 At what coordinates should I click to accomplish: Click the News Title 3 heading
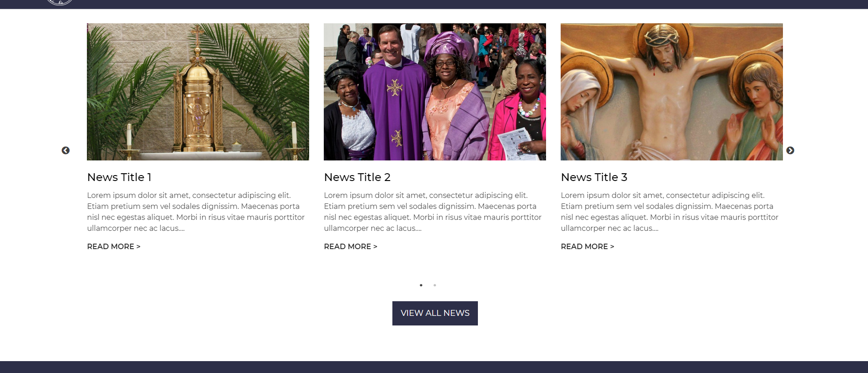click(x=594, y=177)
